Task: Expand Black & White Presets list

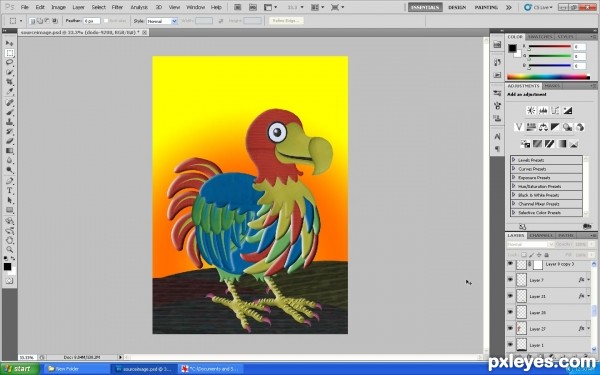Action: coord(514,195)
